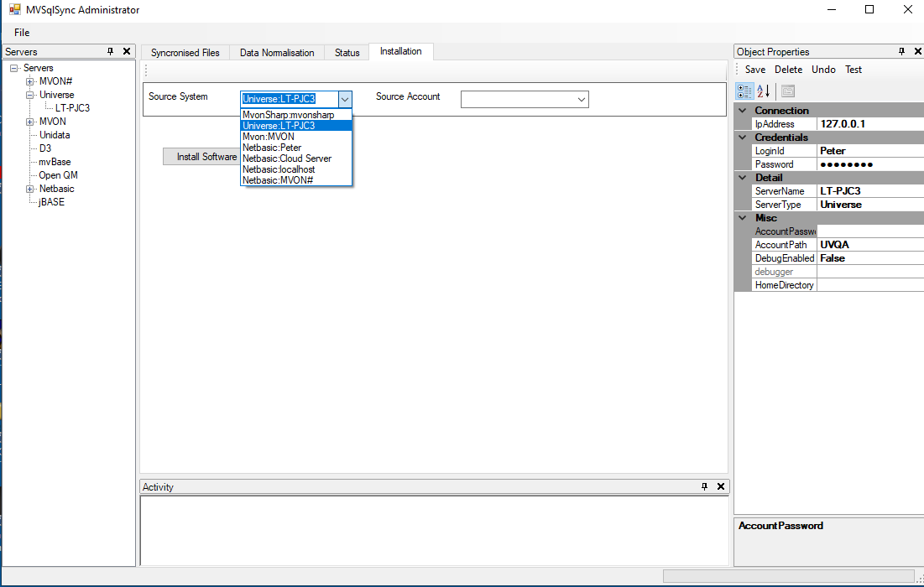Screen dimensions: 924x587
Task: Open the Source Account dropdown
Action: coord(581,100)
